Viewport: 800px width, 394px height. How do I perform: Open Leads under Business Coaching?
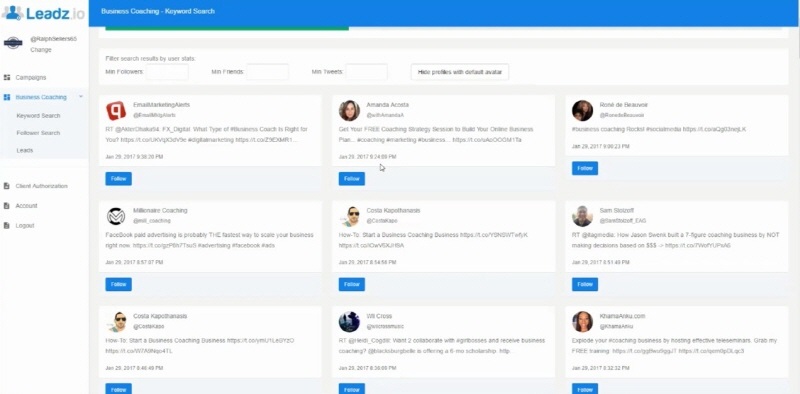(24, 151)
